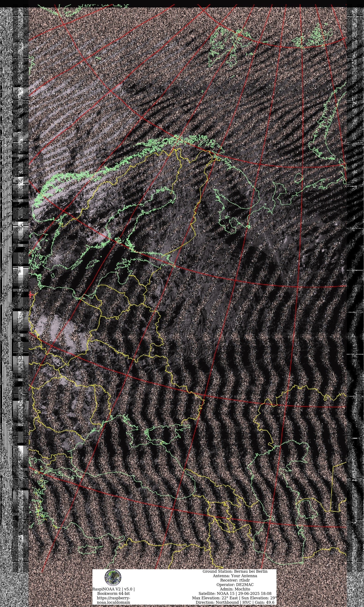364x607 pixels.
Task: Click the text "Ground Station: Bernau bei Berlin"
Action: [x=235, y=571]
